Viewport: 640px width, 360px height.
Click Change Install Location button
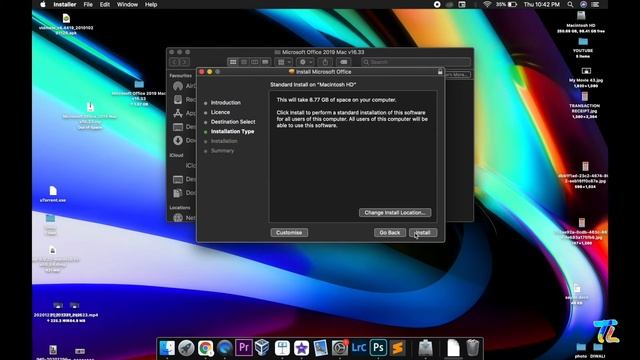click(395, 213)
